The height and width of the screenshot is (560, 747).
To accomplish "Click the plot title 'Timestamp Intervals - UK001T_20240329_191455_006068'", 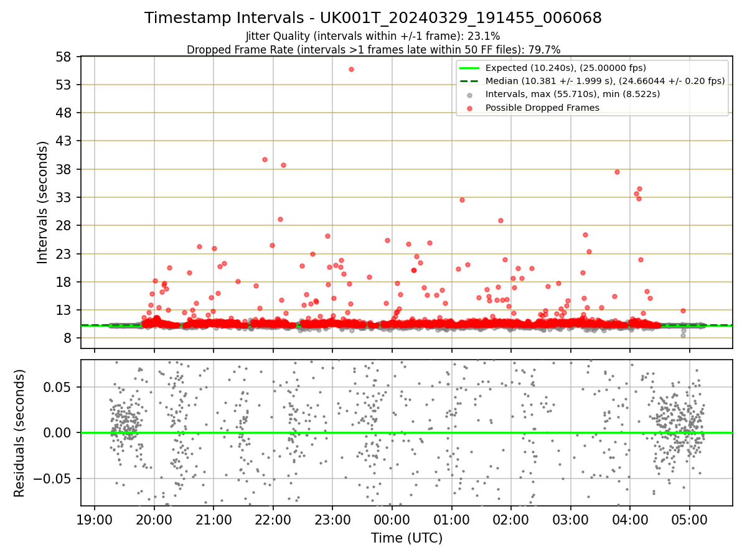I will [373, 18].
